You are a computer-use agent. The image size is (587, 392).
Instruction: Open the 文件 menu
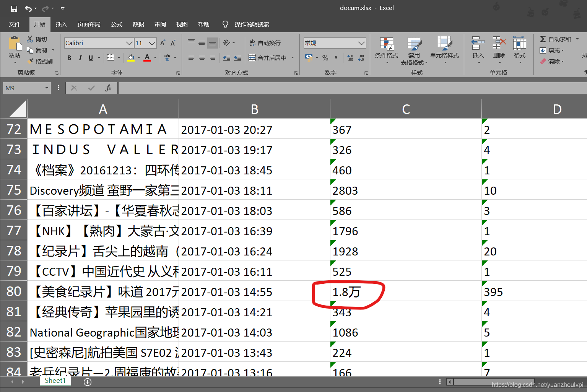[x=15, y=24]
